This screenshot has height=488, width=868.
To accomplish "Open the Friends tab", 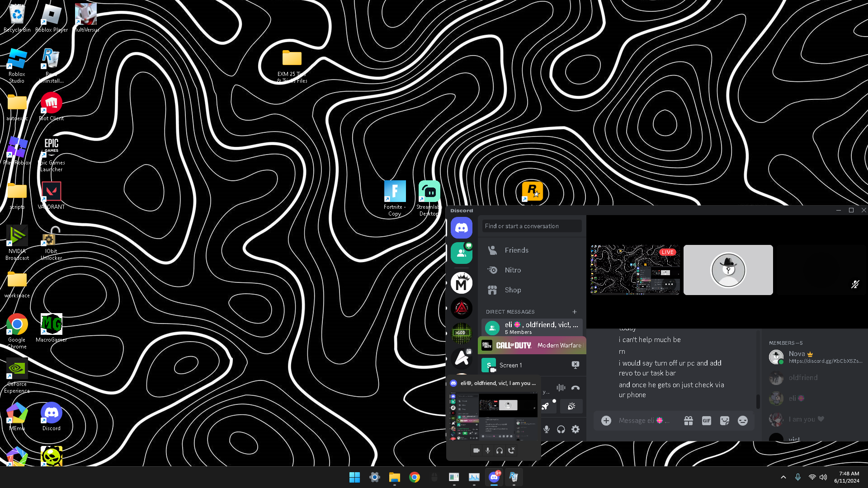I will [516, 250].
